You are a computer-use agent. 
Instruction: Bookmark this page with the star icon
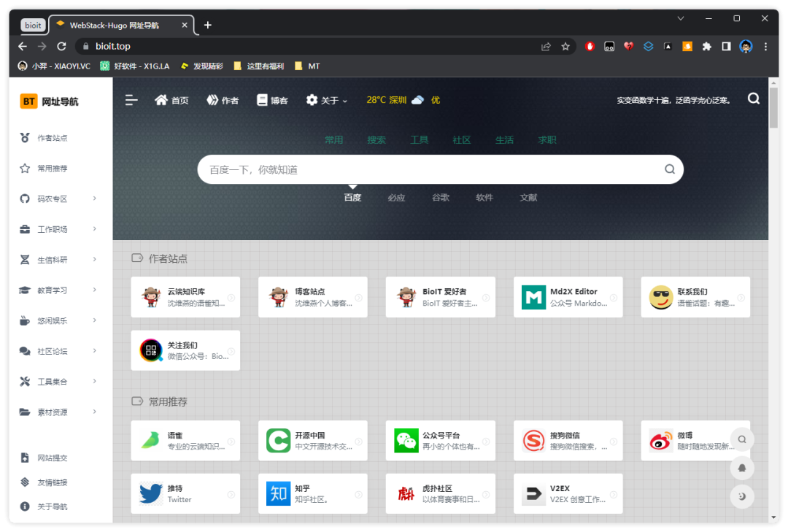coord(565,46)
